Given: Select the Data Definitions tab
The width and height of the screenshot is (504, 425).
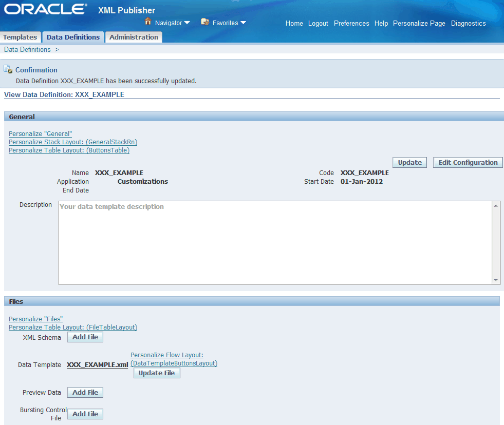Looking at the screenshot, I should coord(73,37).
